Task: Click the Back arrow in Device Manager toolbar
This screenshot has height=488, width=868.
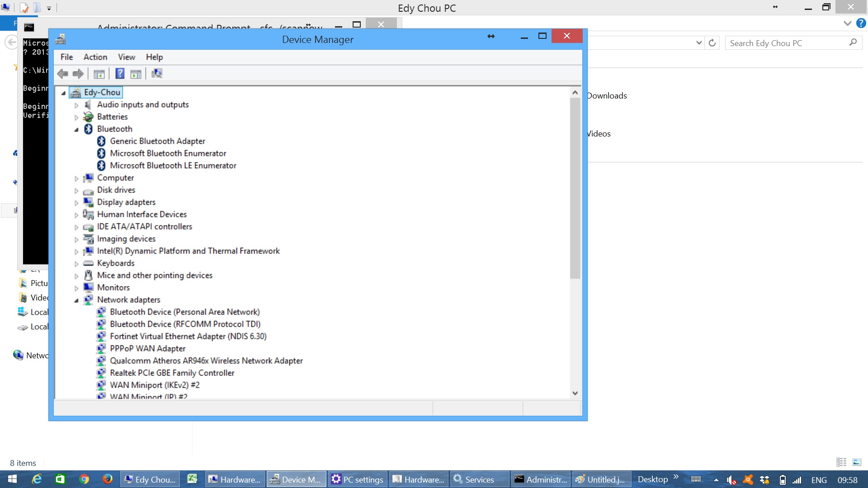Action: (63, 74)
